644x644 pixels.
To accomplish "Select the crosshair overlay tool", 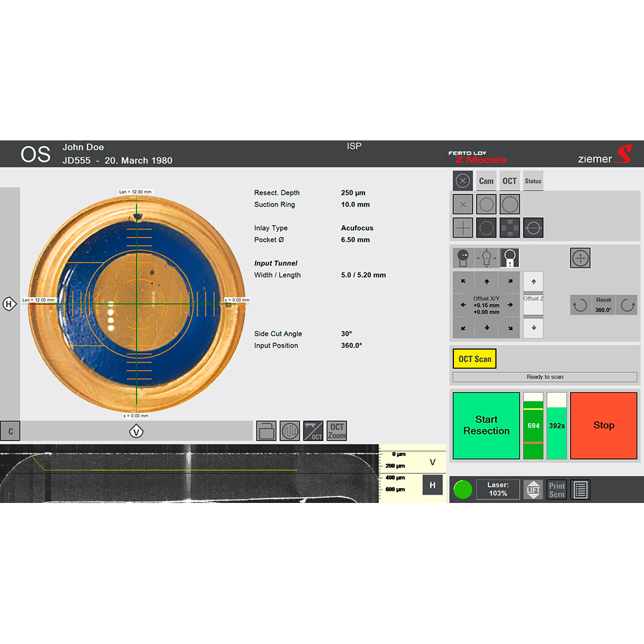I will coord(461,227).
